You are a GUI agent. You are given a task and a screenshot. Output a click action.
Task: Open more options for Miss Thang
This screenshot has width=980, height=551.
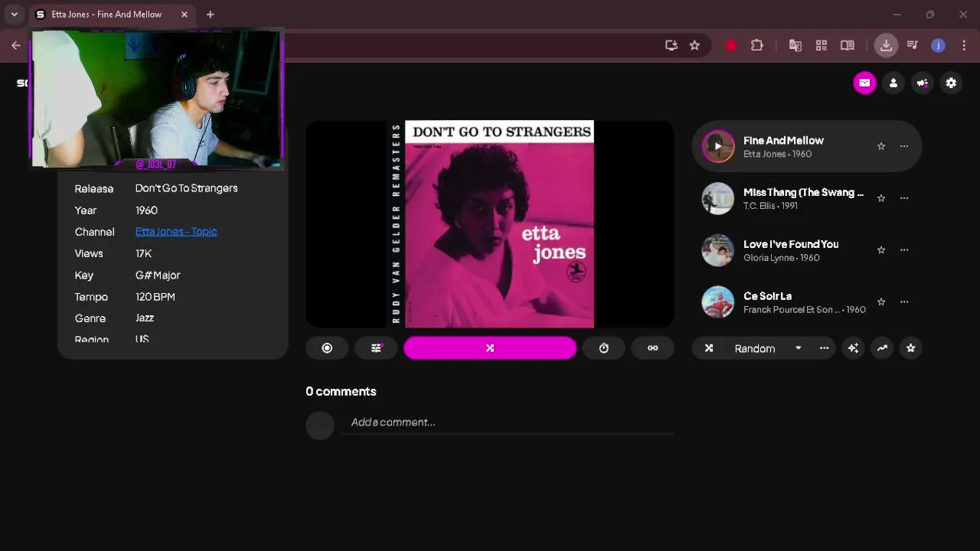(x=904, y=198)
